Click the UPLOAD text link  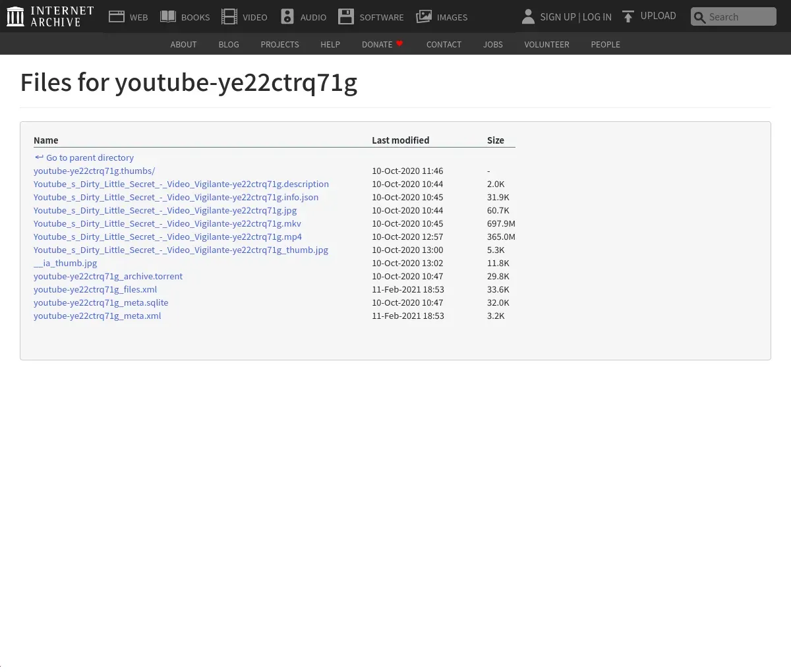[x=659, y=16]
